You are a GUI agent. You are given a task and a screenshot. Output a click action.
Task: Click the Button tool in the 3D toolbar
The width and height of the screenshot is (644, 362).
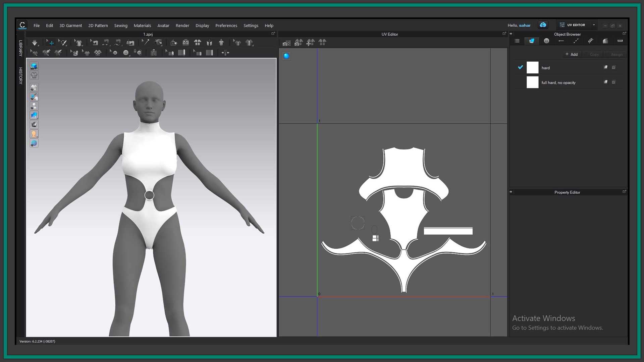[x=126, y=53]
